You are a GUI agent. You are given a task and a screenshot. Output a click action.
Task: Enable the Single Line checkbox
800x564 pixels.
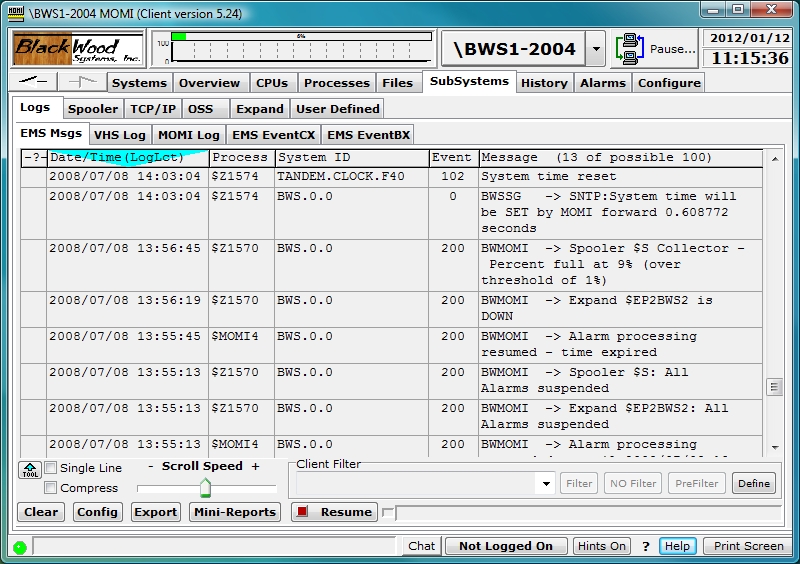51,468
